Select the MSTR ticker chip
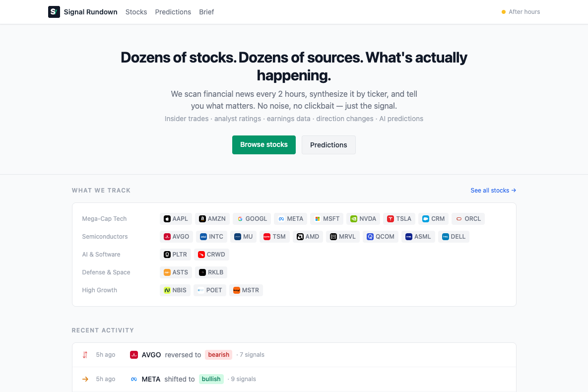 point(246,290)
